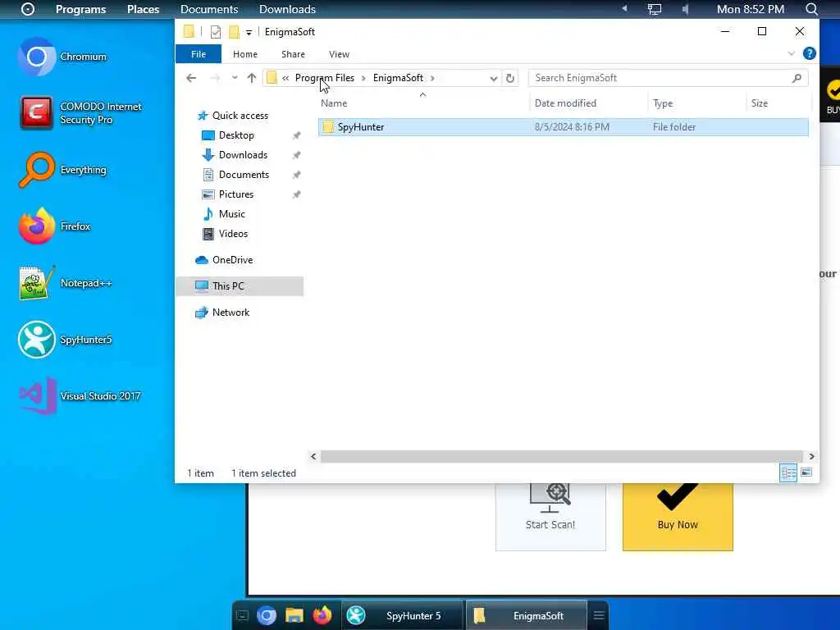The width and height of the screenshot is (840, 630).
Task: Open Music in the navigation pane
Action: click(x=231, y=214)
